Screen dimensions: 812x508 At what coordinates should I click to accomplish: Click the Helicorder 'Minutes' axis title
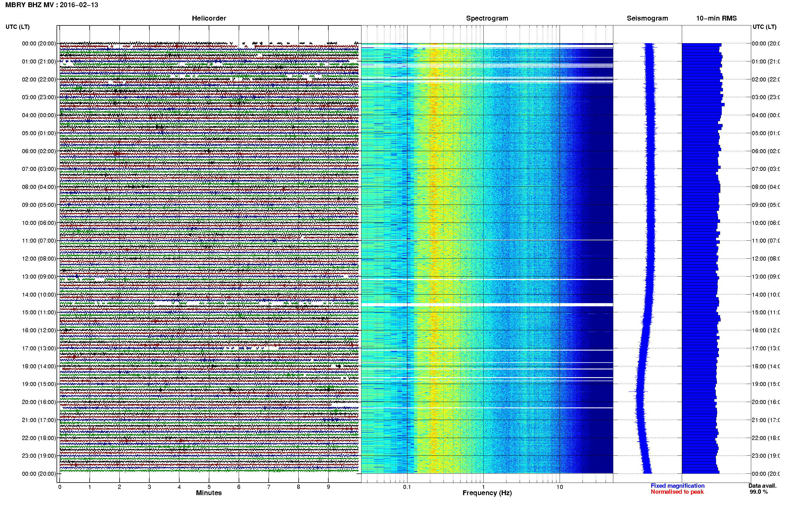209,493
